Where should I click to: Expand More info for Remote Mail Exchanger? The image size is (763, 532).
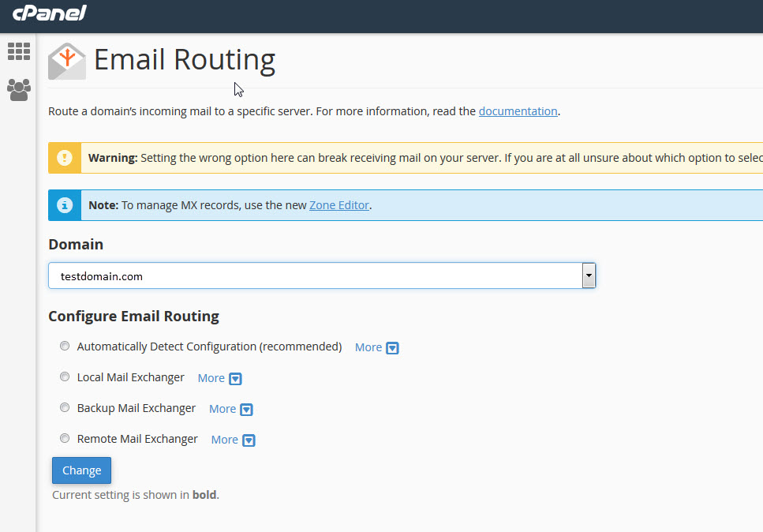[x=233, y=440]
